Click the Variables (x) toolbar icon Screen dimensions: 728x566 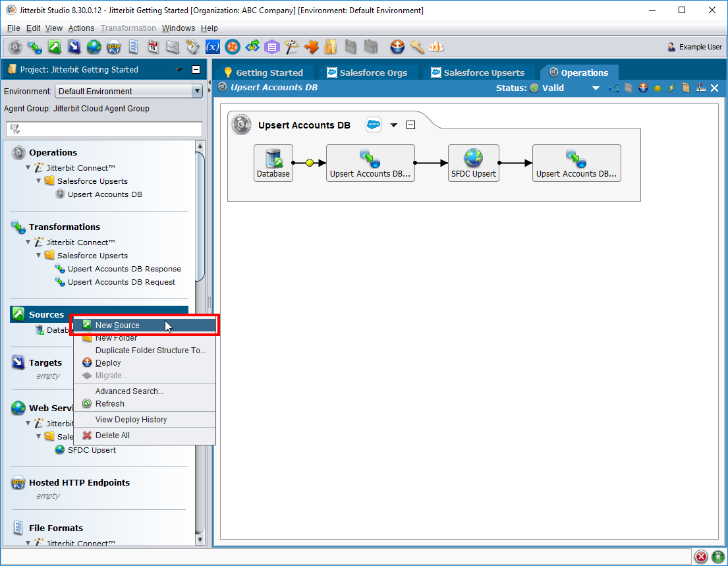tap(212, 47)
